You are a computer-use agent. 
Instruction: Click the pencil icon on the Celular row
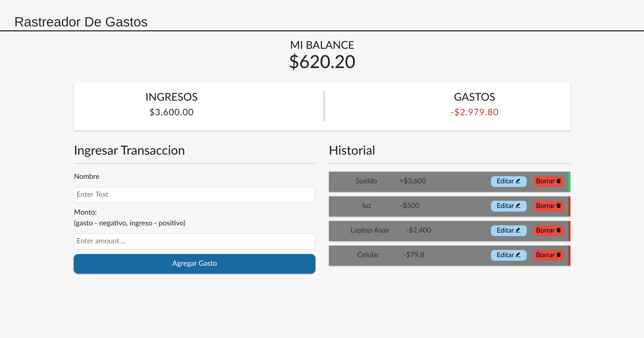point(518,255)
